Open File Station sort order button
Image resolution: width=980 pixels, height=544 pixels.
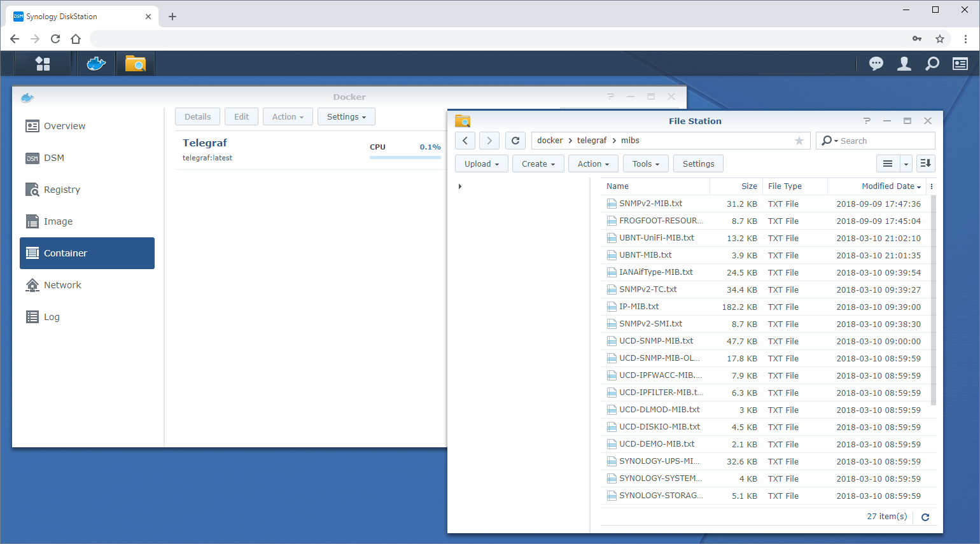[926, 164]
